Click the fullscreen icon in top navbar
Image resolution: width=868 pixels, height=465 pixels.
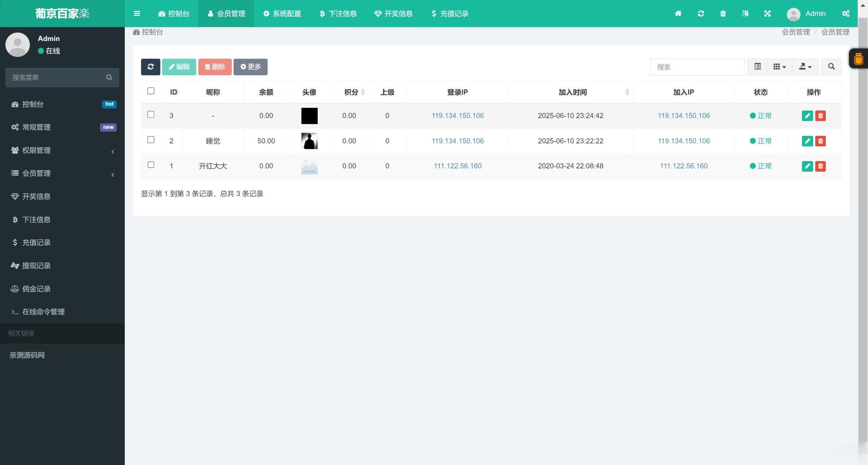(768, 14)
